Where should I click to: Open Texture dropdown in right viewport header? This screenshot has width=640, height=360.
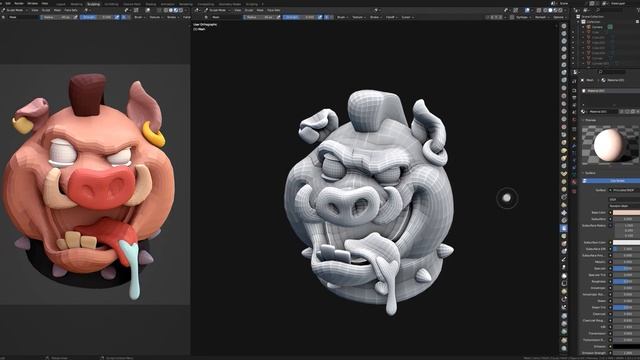tap(358, 18)
